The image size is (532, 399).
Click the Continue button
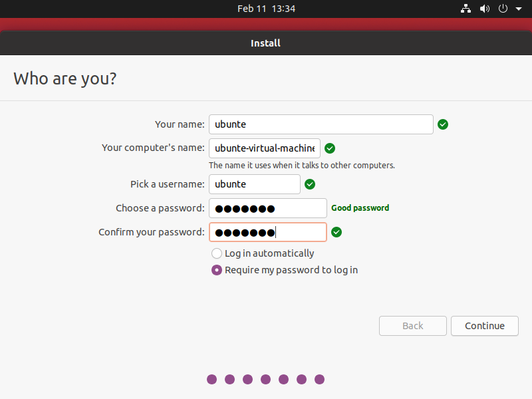point(485,326)
